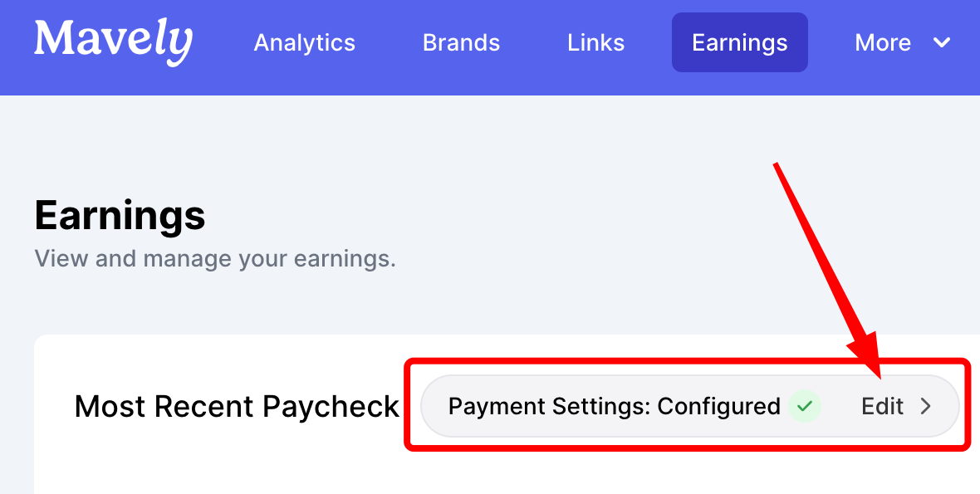The width and height of the screenshot is (980, 494).
Task: Click the gray pill between Configured and Edit
Action: coord(840,407)
